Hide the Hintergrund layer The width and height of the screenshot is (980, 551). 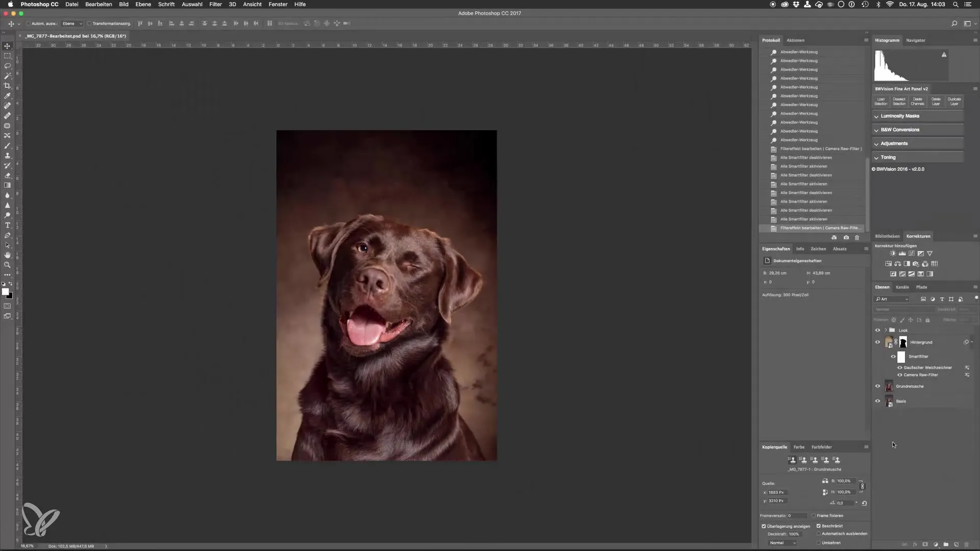coord(877,342)
